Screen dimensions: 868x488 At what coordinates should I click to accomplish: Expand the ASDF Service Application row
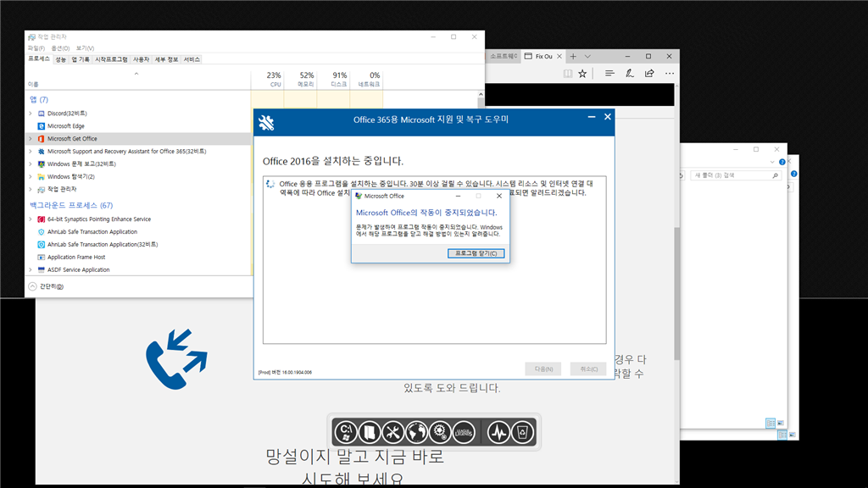(x=31, y=270)
